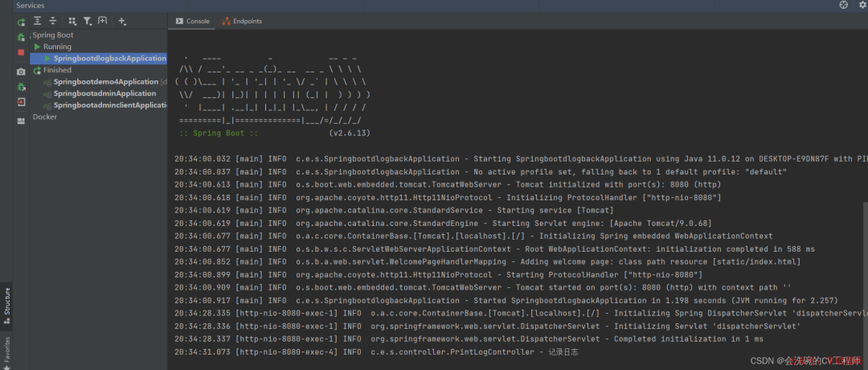Click the ':: Spring Boot ::' banner text
Image resolution: width=868 pixels, height=370 pixels.
click(219, 133)
